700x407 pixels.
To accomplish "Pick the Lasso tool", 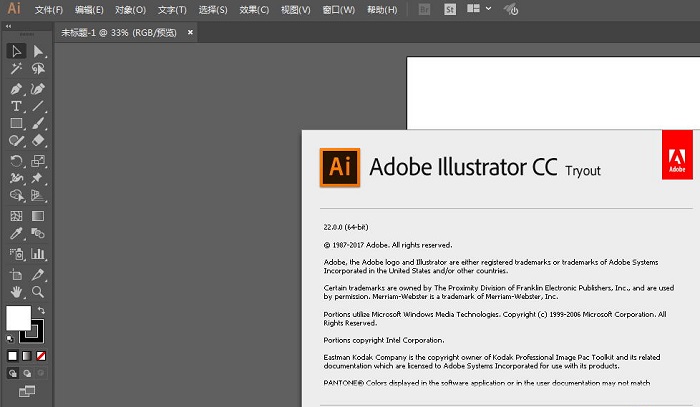I will pos(38,69).
